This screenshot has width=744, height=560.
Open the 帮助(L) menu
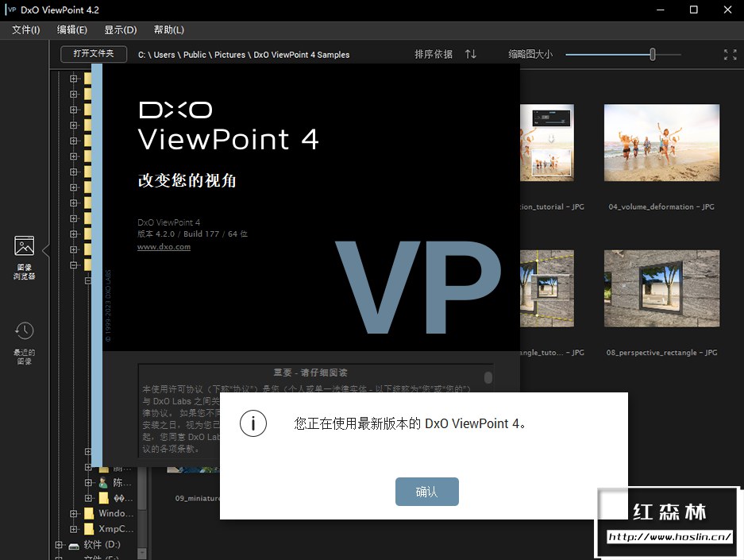169,30
